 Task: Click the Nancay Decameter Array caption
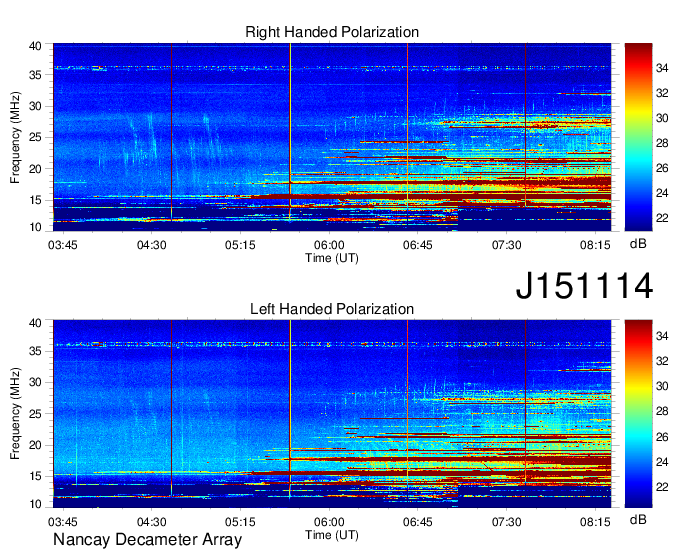(x=147, y=540)
